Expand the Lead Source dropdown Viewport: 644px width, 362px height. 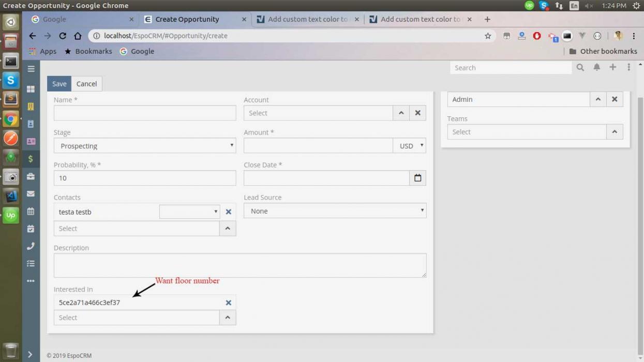[x=335, y=211]
